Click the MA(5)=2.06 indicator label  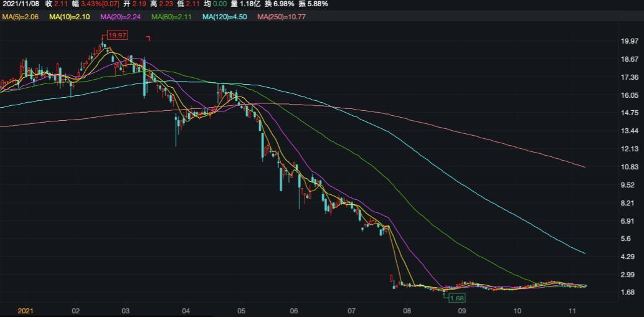pyautogui.click(x=20, y=17)
